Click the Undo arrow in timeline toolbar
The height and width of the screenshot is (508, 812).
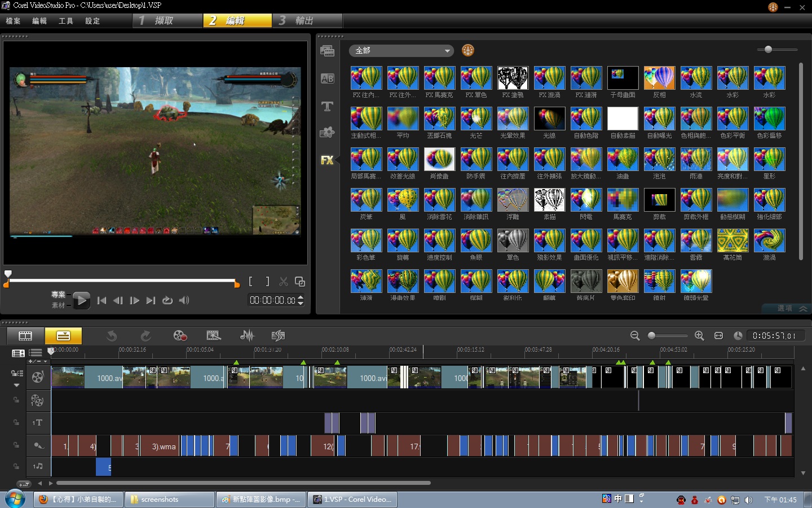(x=112, y=336)
